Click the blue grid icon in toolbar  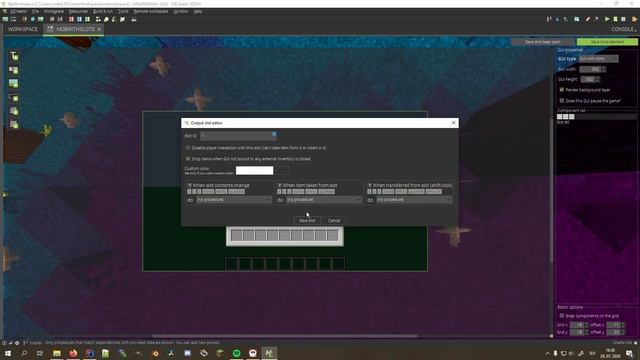tap(80, 19)
